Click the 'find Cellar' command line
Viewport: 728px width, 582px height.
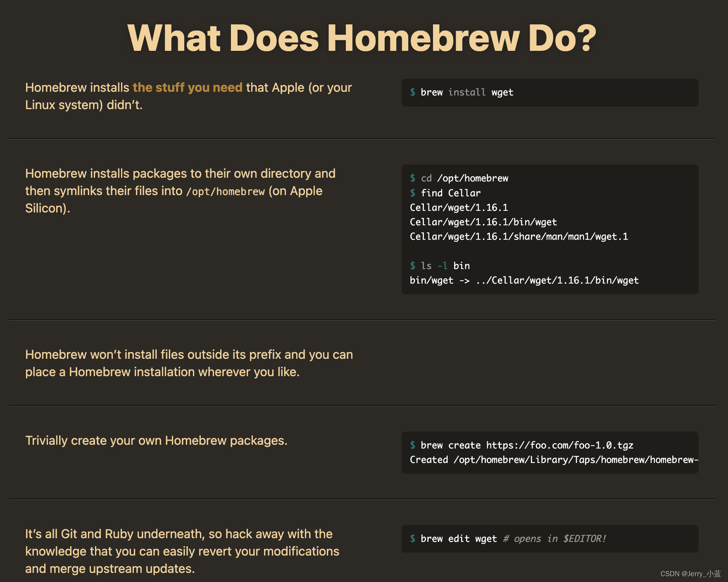pos(445,193)
